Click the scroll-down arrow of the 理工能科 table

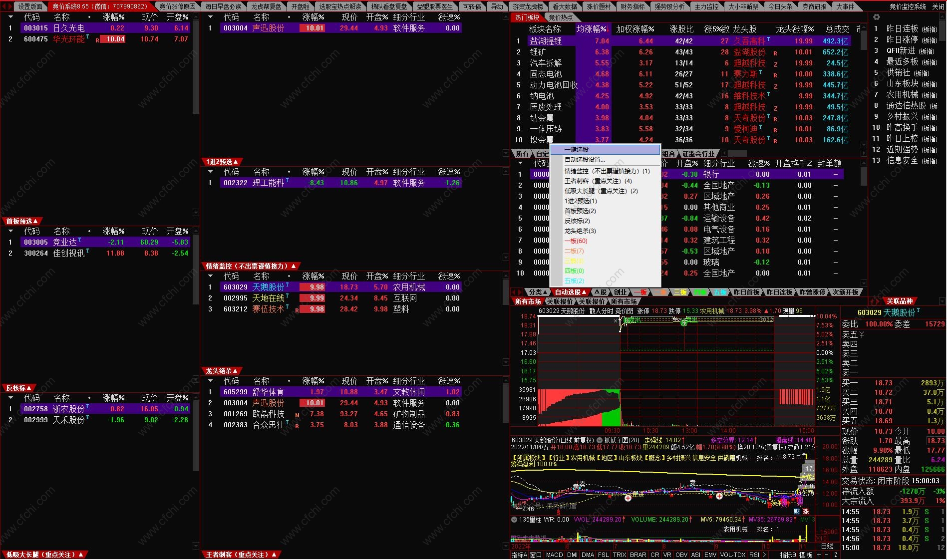505,257
